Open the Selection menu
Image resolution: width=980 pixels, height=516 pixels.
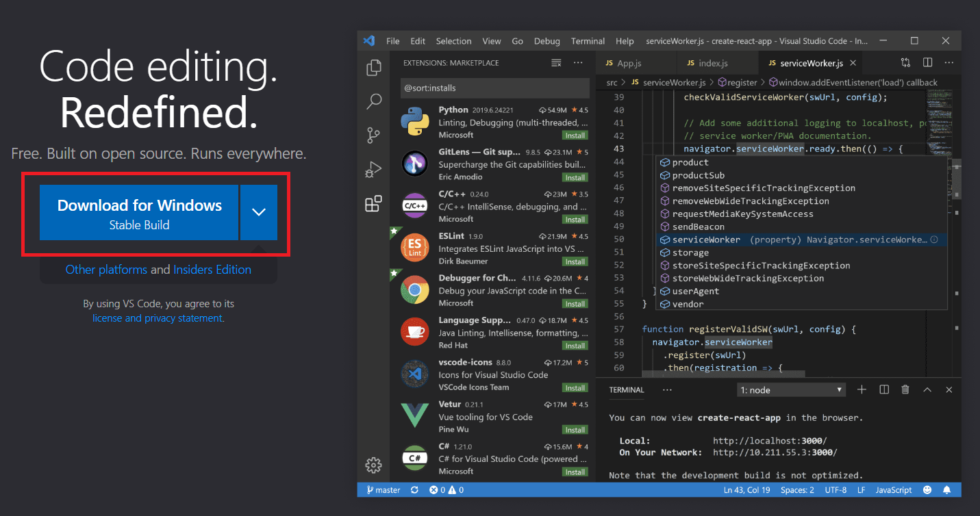(453, 41)
